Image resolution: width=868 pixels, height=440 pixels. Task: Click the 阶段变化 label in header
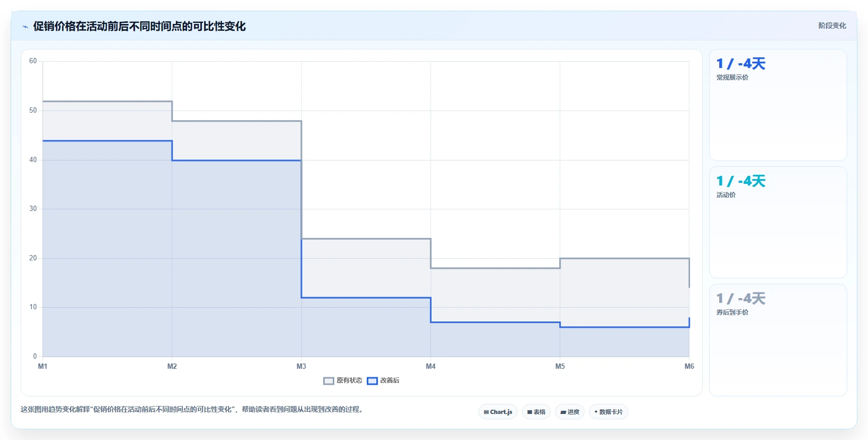click(x=832, y=26)
